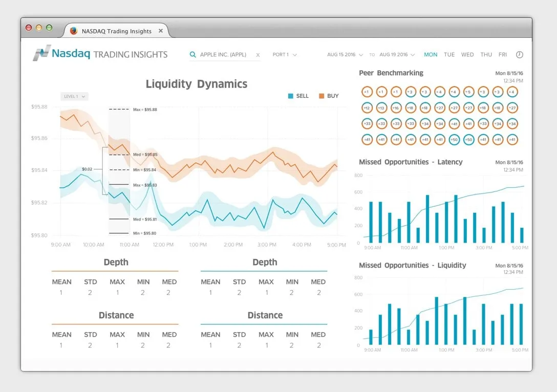Select the peer circle labeled 16
Screen dimensions: 557x392
coord(396,107)
